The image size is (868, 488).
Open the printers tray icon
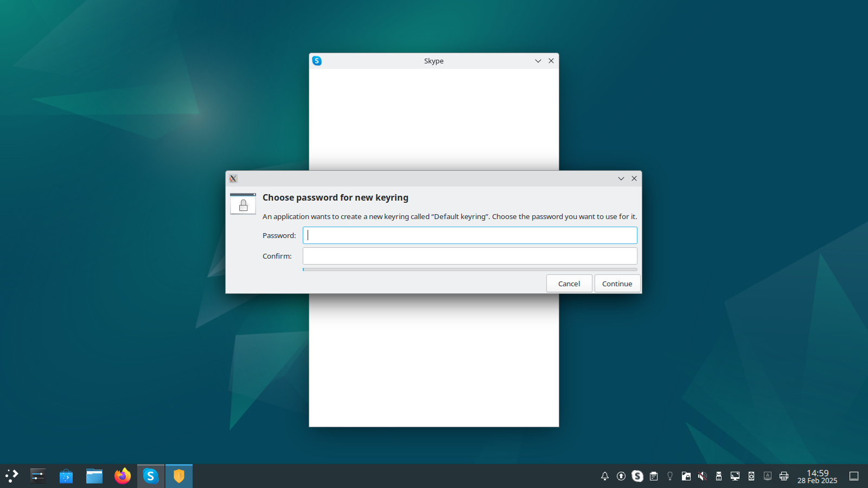784,476
